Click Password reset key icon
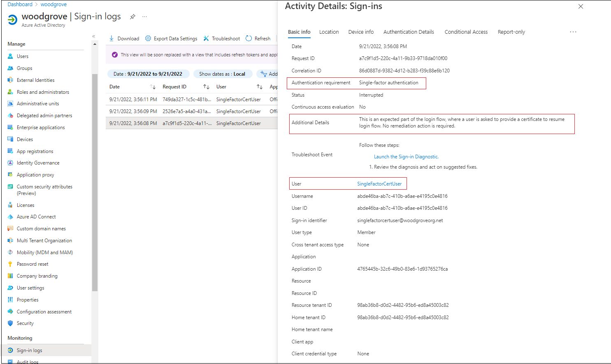The height and width of the screenshot is (364, 611). coord(10,264)
